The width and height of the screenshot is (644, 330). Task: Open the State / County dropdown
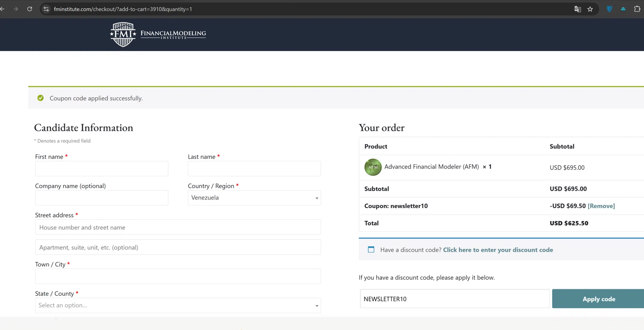pyautogui.click(x=178, y=306)
